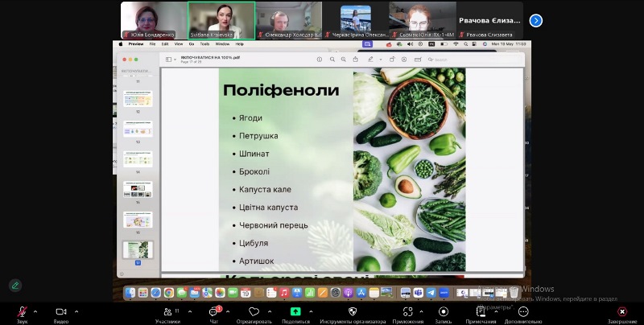This screenshot has height=325, width=644.
Task: Open highlight color dropdown arrow in Preview
Action: (x=381, y=60)
